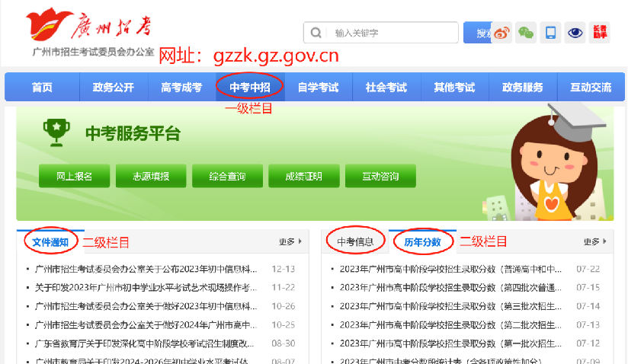Switch to the 文件通知 tab

(x=50, y=242)
